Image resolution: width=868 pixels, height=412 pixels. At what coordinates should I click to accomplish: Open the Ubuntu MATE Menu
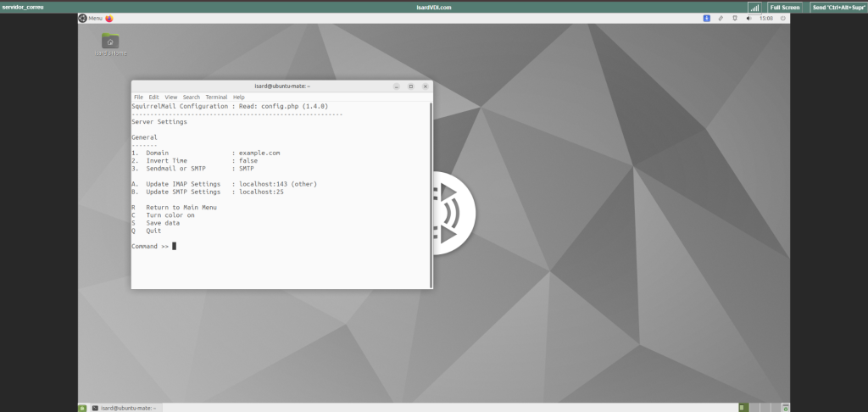click(91, 19)
